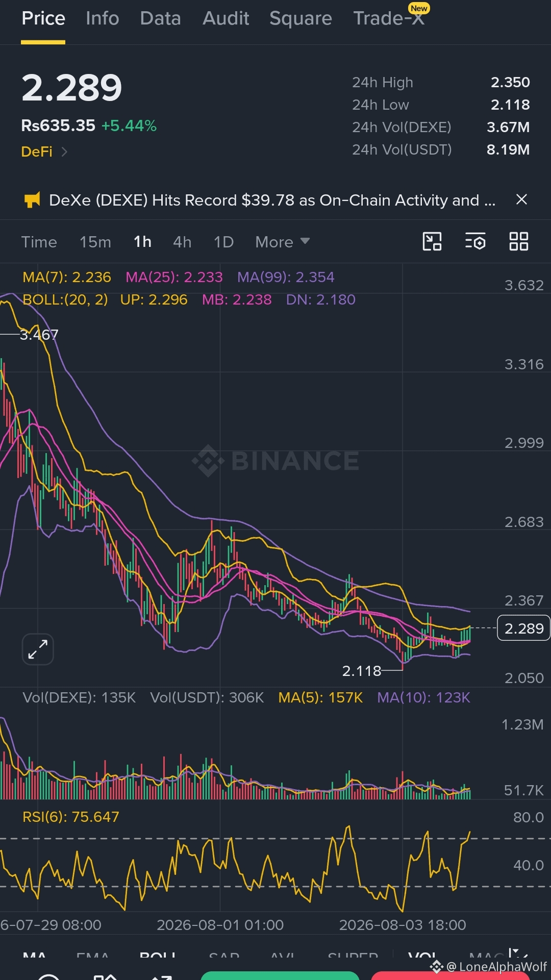Tap the 2.118 low price marker on chart

[362, 671]
